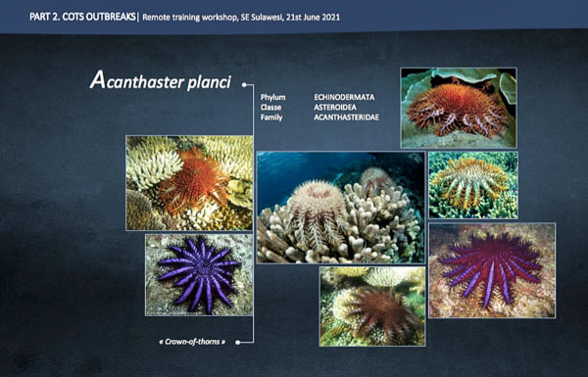The width and height of the screenshot is (588, 377).
Task: Click the bracket dot next to the title
Action: coord(244,85)
